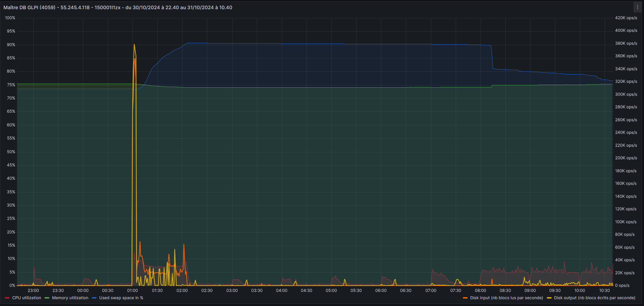Image resolution: width=644 pixels, height=306 pixels.
Task: Click the green Memory utilization color swatch
Action: point(47,298)
